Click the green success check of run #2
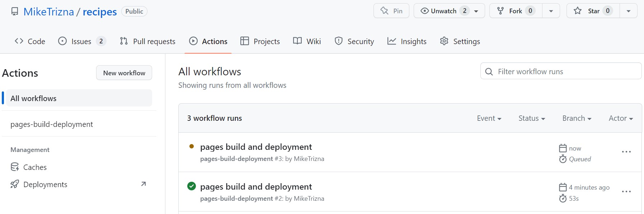 tap(192, 186)
